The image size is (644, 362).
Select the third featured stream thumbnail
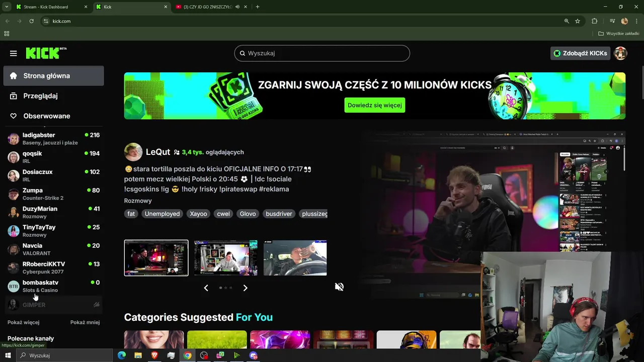(x=295, y=258)
